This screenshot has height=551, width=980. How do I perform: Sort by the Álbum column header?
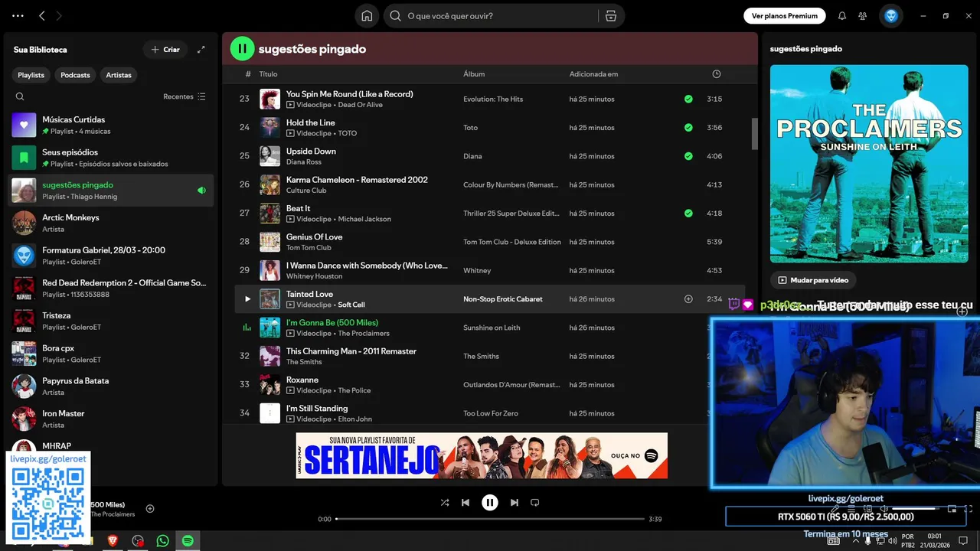pos(474,74)
